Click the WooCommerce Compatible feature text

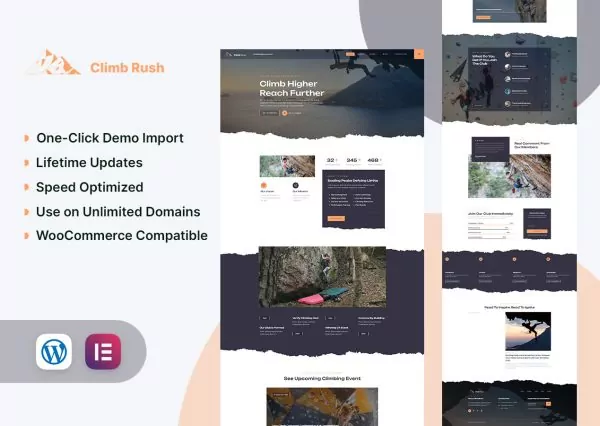click(122, 235)
